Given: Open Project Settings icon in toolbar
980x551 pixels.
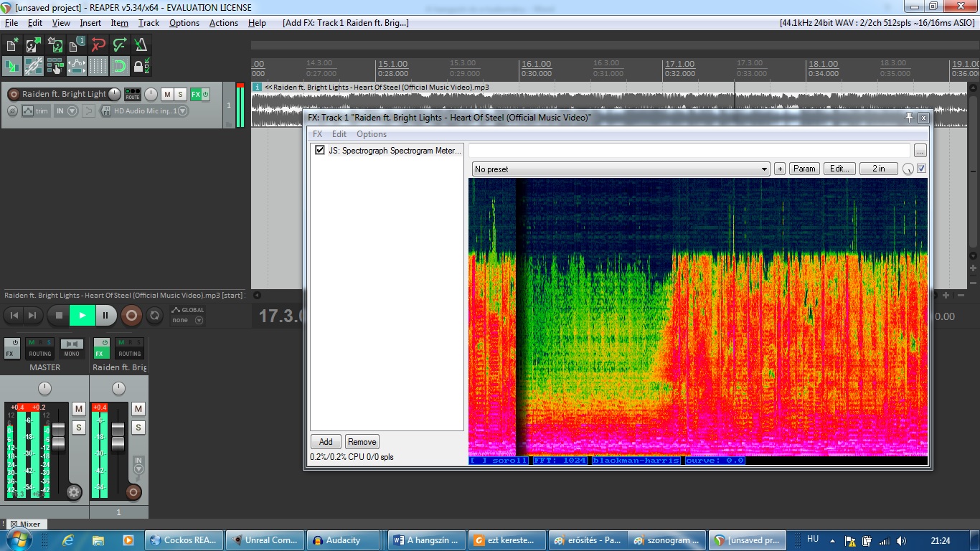Looking at the screenshot, I should click(77, 44).
